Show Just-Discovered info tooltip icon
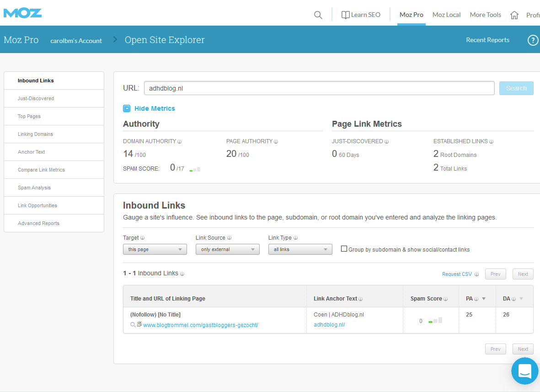 tap(386, 142)
